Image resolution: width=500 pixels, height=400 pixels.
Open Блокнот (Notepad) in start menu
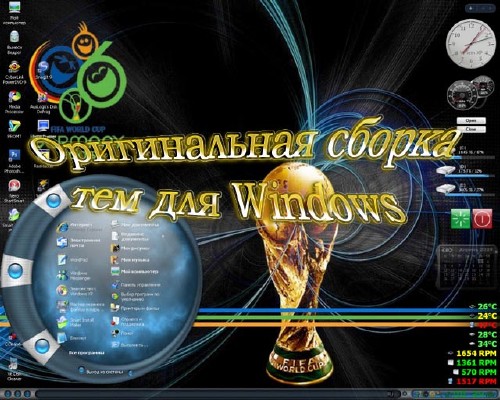[72, 338]
